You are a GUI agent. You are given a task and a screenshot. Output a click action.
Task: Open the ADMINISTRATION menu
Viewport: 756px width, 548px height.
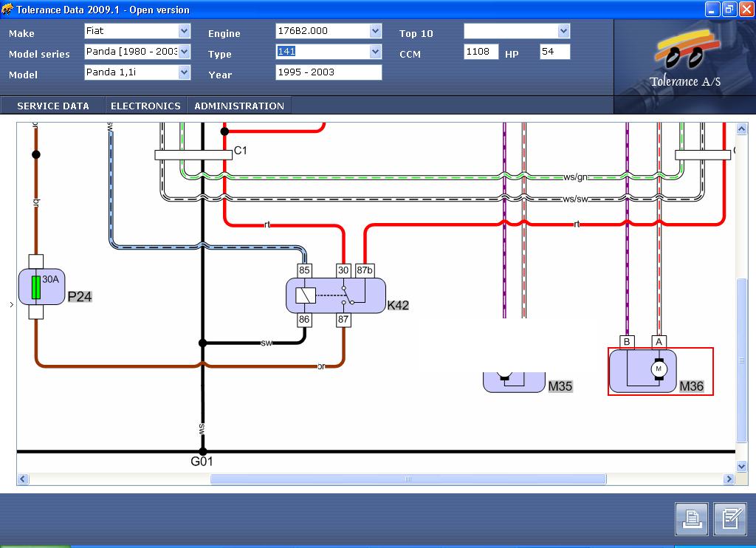239,106
